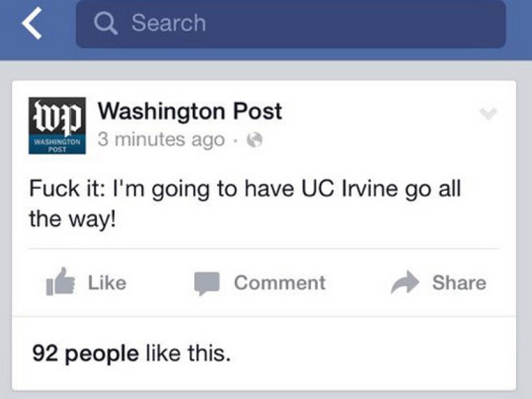Toggle the Like label on post
Image resolution: width=532 pixels, height=399 pixels.
pos(107,282)
